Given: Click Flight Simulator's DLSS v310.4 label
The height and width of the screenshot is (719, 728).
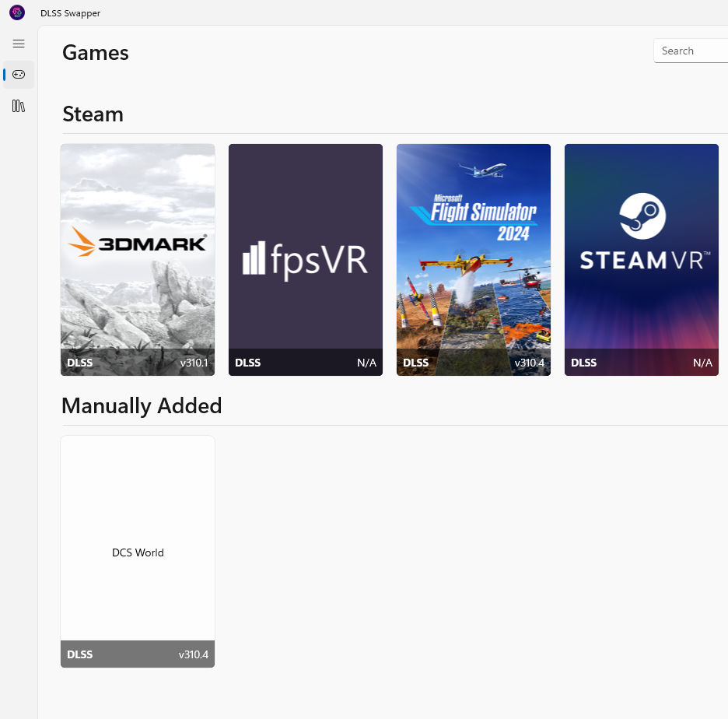Looking at the screenshot, I should pos(474,363).
